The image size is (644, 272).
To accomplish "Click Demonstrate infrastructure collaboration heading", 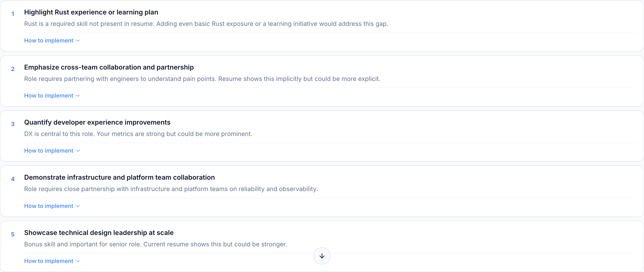I will coord(119,177).
